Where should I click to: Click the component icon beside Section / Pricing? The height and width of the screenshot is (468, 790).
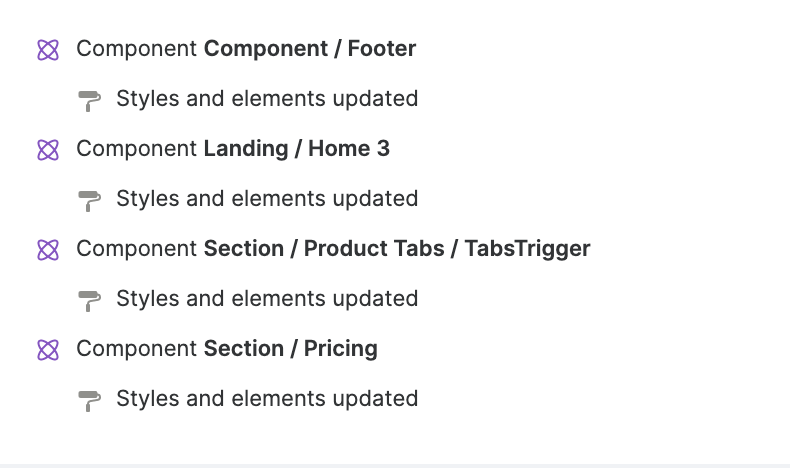(x=48, y=349)
